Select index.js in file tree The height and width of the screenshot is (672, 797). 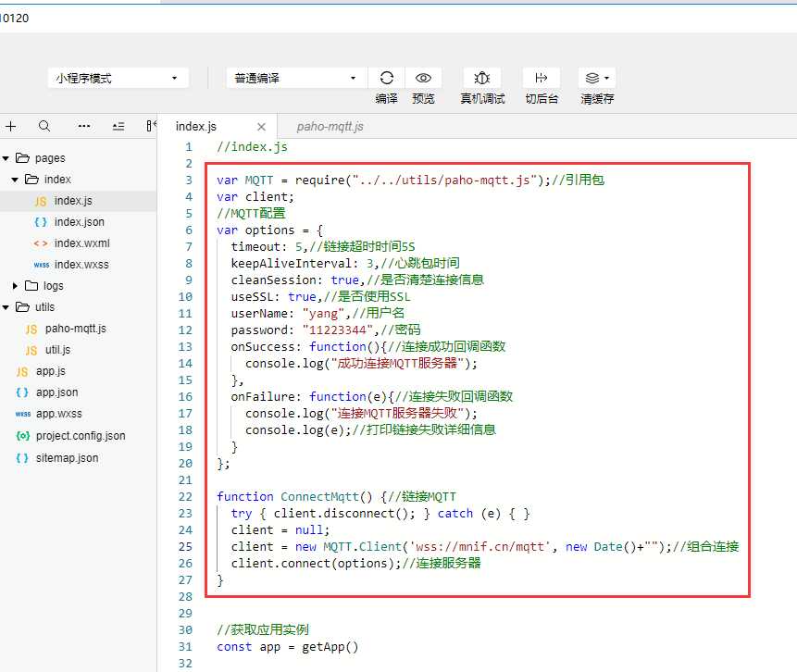coord(73,201)
